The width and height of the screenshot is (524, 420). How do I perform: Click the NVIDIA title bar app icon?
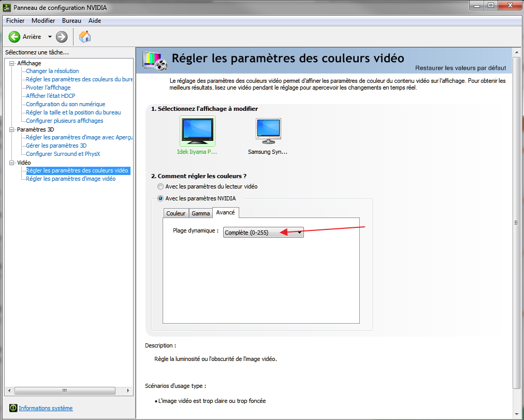coord(6,7)
